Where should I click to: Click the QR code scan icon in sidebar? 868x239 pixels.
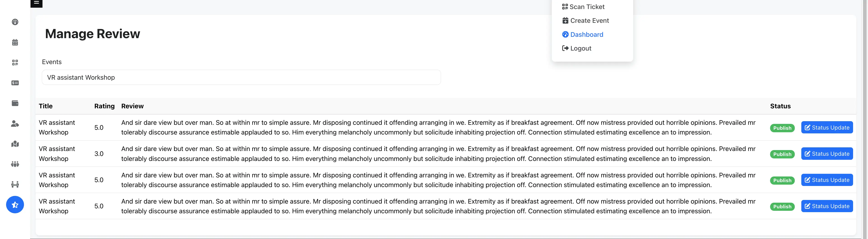[x=15, y=63]
